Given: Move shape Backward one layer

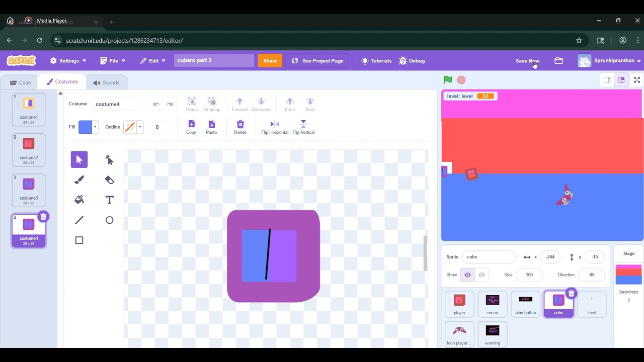Looking at the screenshot, I should click(x=261, y=104).
